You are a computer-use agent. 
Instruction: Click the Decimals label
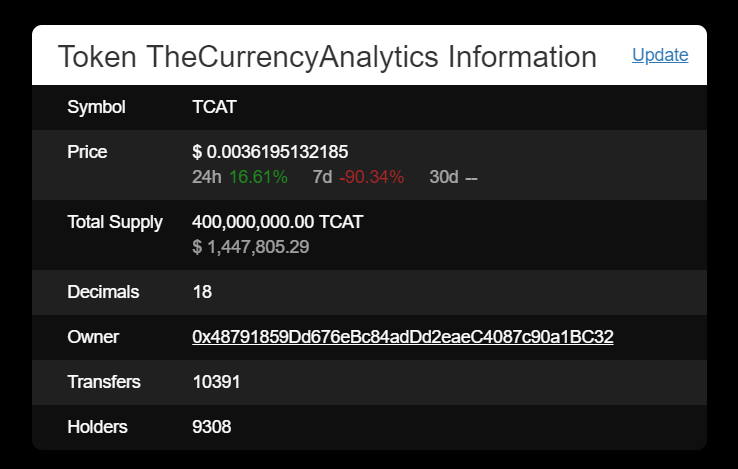[103, 292]
